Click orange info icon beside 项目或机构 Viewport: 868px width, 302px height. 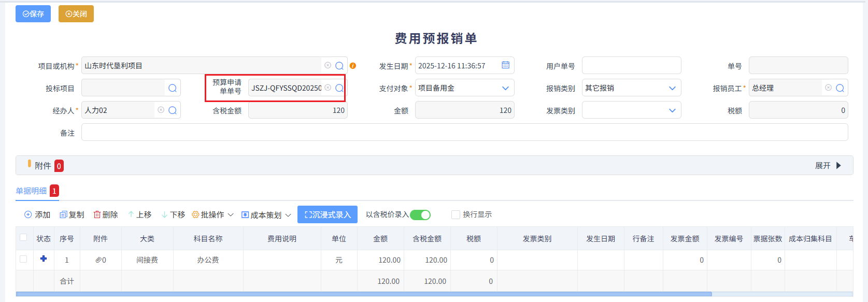353,66
